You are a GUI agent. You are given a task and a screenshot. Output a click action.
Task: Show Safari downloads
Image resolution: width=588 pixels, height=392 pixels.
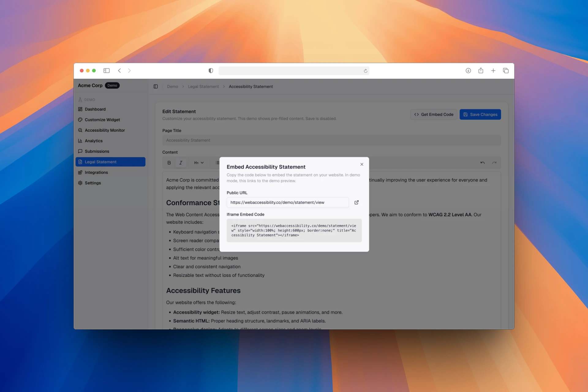click(468, 71)
